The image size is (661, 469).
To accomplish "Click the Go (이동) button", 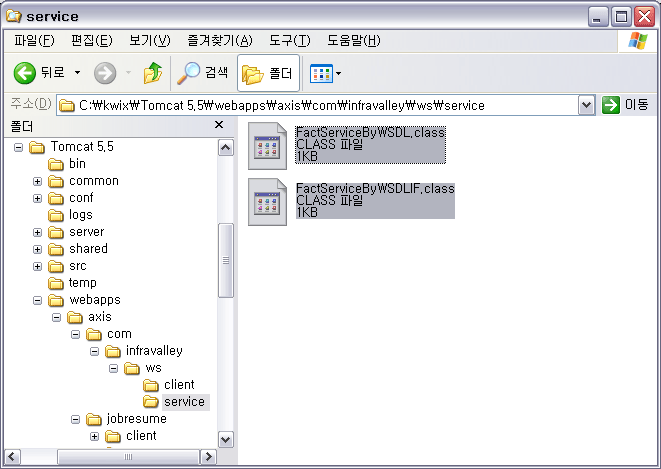I will coord(625,105).
